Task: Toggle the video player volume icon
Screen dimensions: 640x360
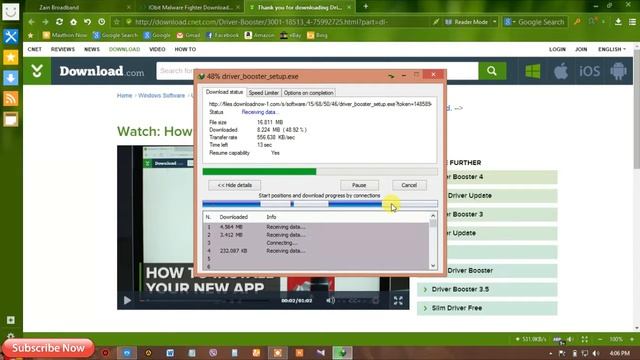Action: 330,300
